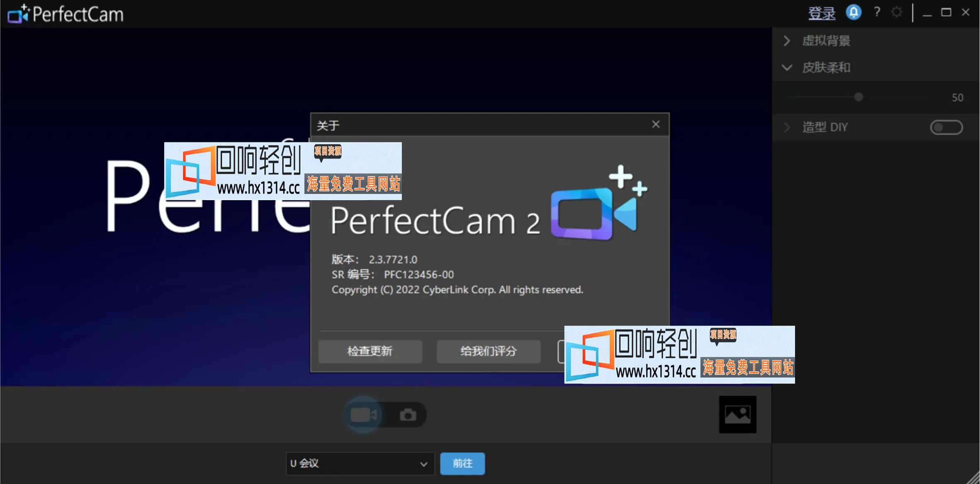
Task: Close the 关于 dialog
Action: click(656, 124)
